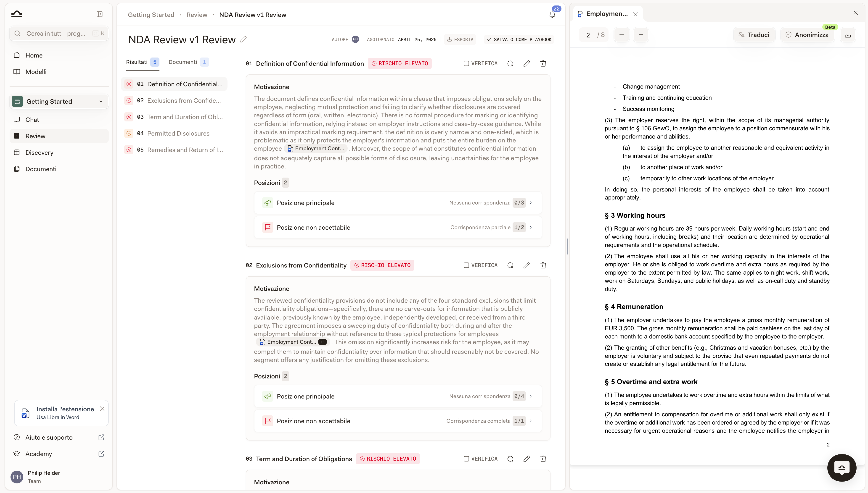
Task: Expand Posizione non accettabile 1/2 row
Action: coord(398,228)
